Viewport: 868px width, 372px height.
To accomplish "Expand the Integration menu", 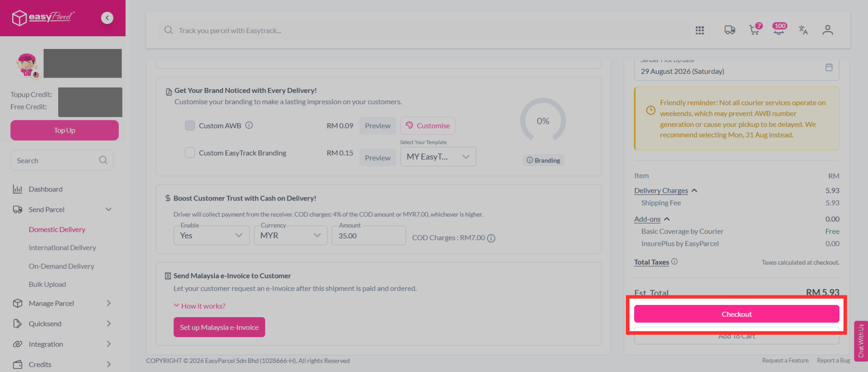I will click(x=109, y=344).
